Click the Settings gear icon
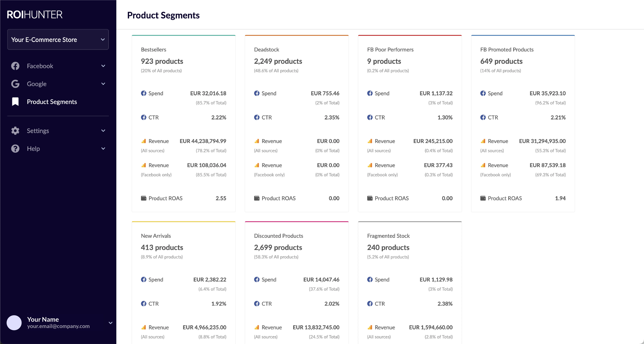644x344 pixels. point(15,131)
